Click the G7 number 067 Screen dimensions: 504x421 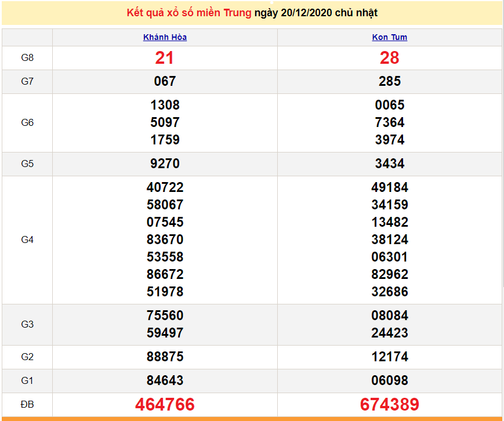165,81
